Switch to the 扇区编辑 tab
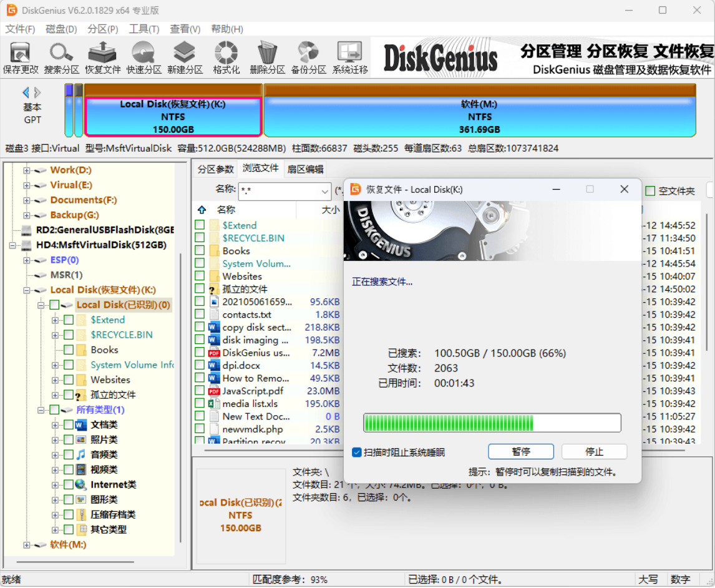 tap(305, 169)
